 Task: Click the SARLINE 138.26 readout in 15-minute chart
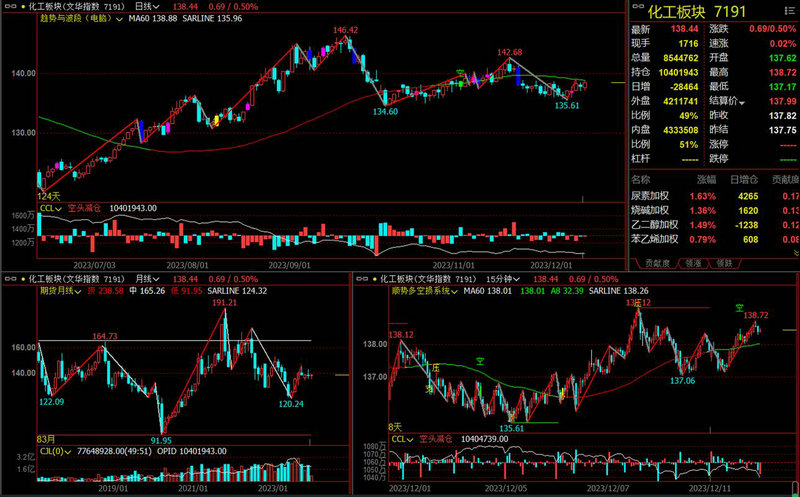(x=619, y=291)
